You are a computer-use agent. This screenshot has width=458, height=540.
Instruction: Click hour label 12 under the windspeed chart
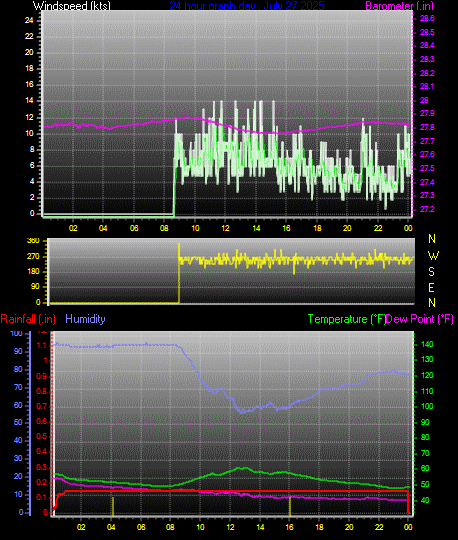pos(225,228)
